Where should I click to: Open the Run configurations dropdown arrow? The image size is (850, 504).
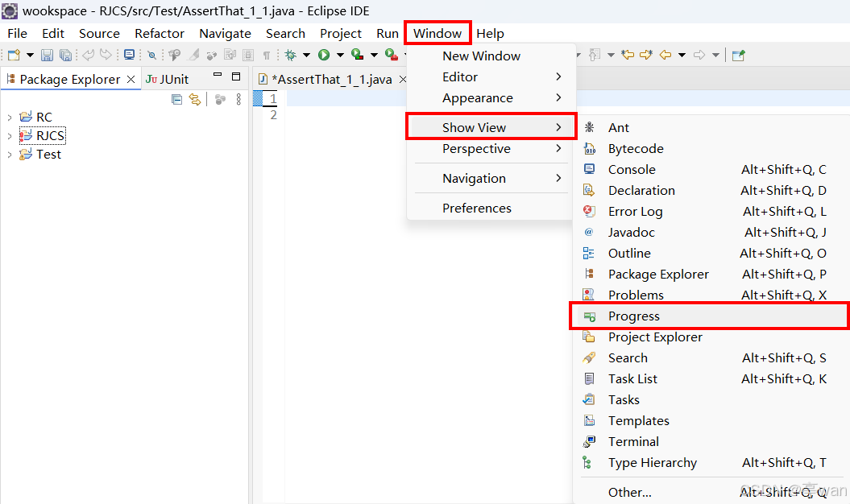(340, 55)
